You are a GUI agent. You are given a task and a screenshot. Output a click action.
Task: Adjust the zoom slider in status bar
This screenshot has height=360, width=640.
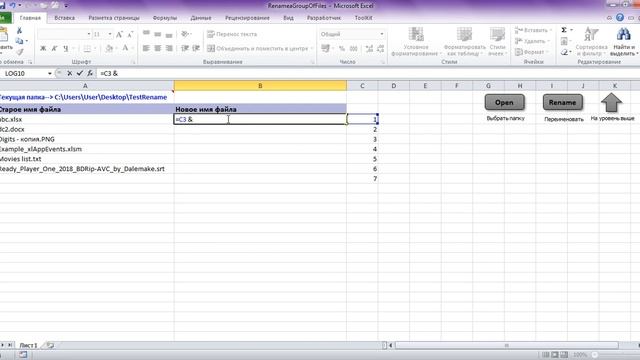coord(595,355)
